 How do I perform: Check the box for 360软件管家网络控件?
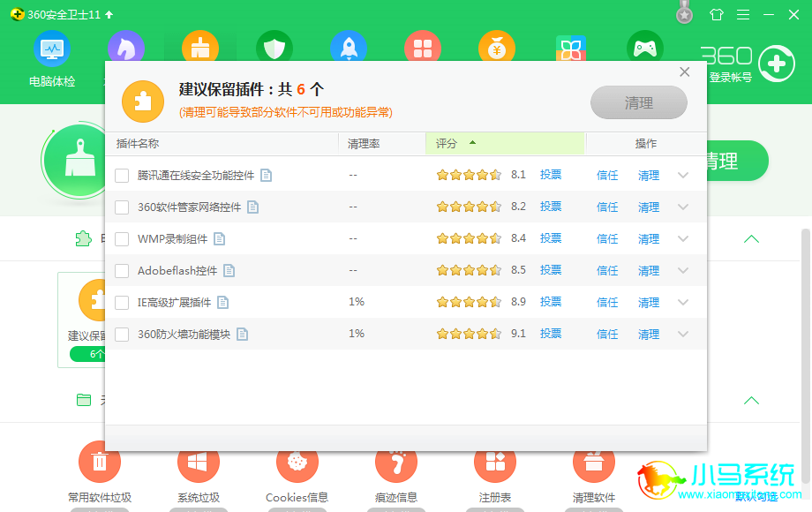(122, 207)
